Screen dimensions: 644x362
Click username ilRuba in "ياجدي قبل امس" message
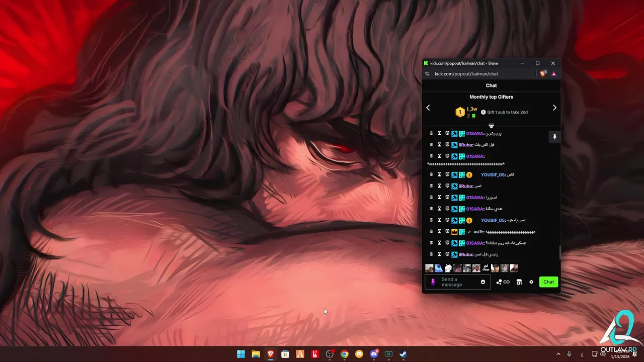point(465,254)
